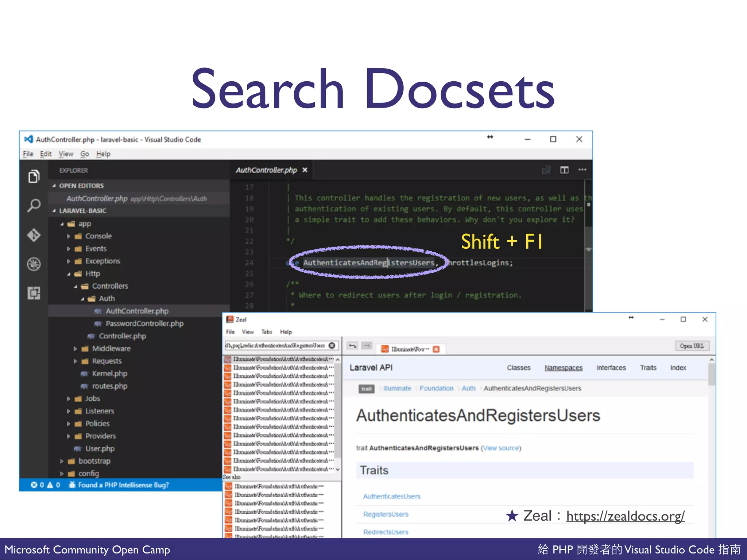
Task: Open RedirectsUsers trait link
Action: pyautogui.click(x=386, y=532)
